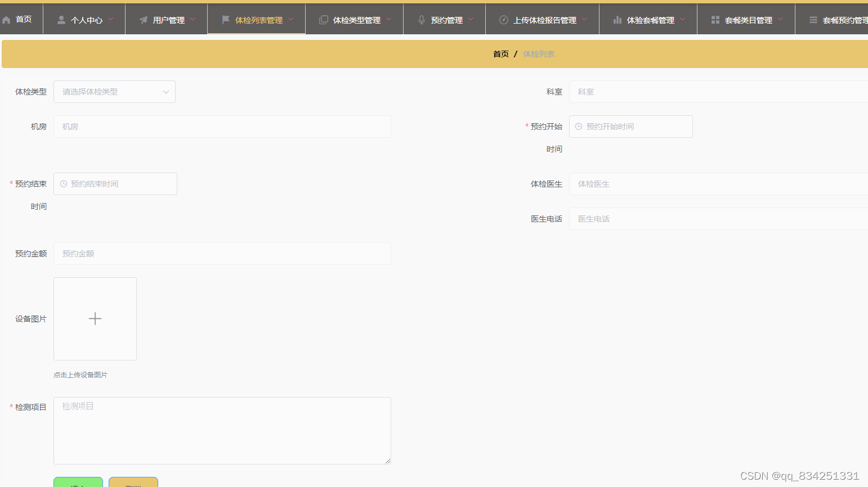Click the bar-chart icon in 体验套餐管理
This screenshot has height=487, width=868.
coord(618,20)
